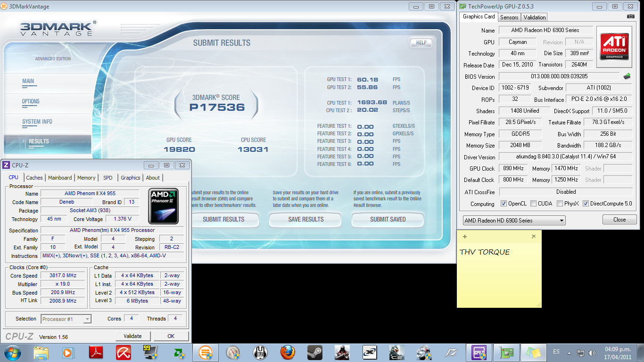Click the SUBMIT SAVED button

pyautogui.click(x=388, y=219)
